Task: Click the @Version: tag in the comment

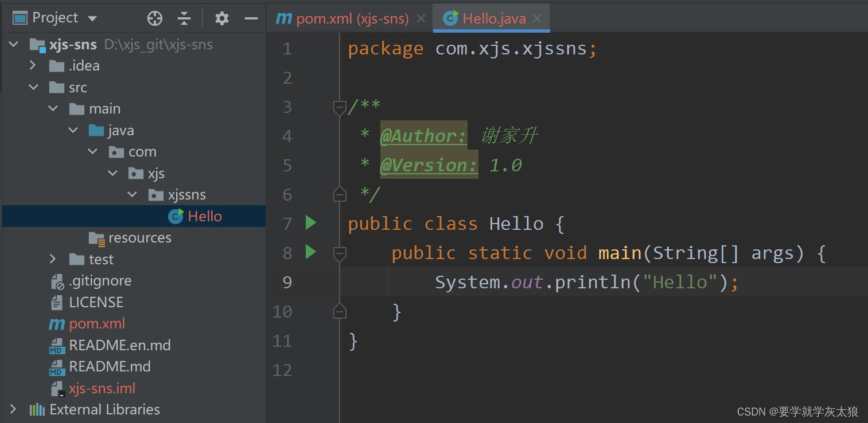Action: tap(429, 166)
